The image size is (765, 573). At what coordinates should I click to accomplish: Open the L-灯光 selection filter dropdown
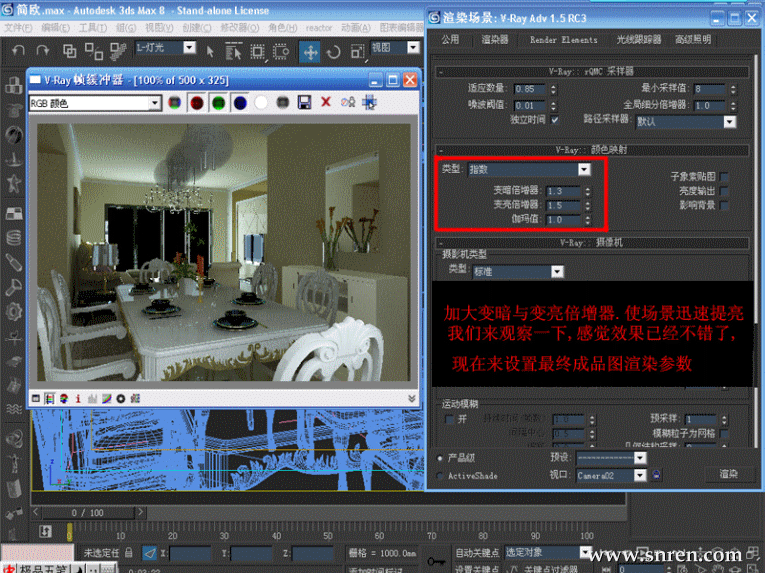(x=189, y=47)
